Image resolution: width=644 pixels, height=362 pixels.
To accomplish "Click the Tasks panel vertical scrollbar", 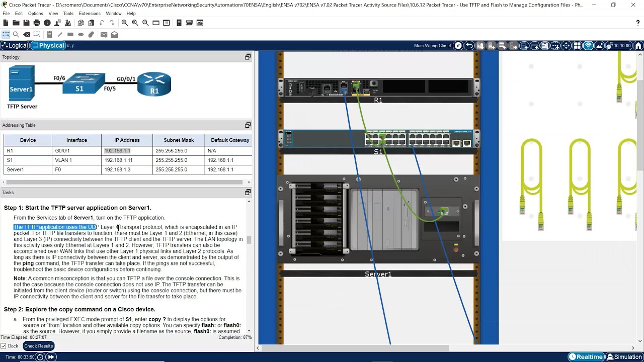I will click(x=249, y=241).
